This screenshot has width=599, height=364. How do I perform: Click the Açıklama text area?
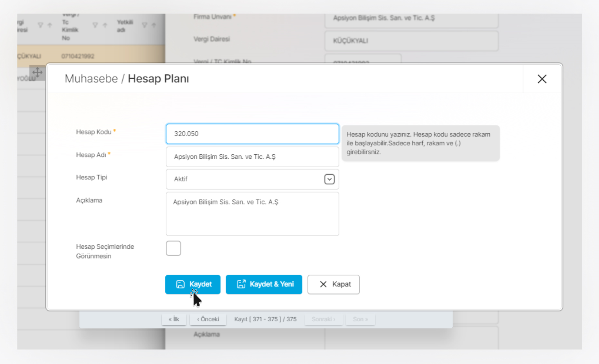click(x=252, y=214)
